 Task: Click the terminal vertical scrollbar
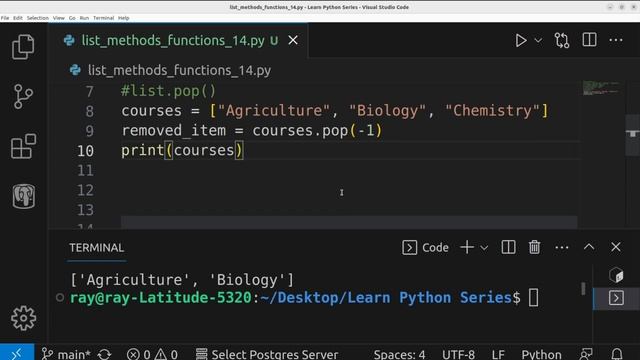pos(583,288)
